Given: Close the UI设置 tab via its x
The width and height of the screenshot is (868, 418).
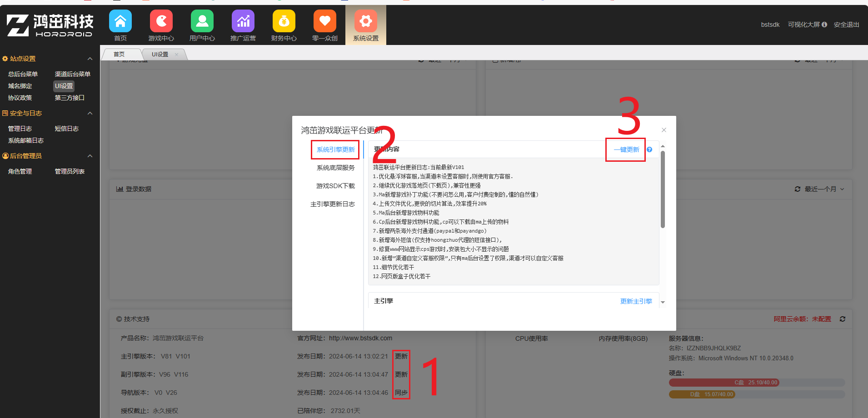Looking at the screenshot, I should click(176, 54).
